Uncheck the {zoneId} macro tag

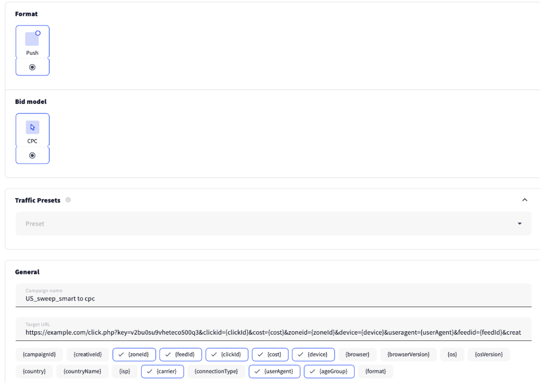(134, 354)
